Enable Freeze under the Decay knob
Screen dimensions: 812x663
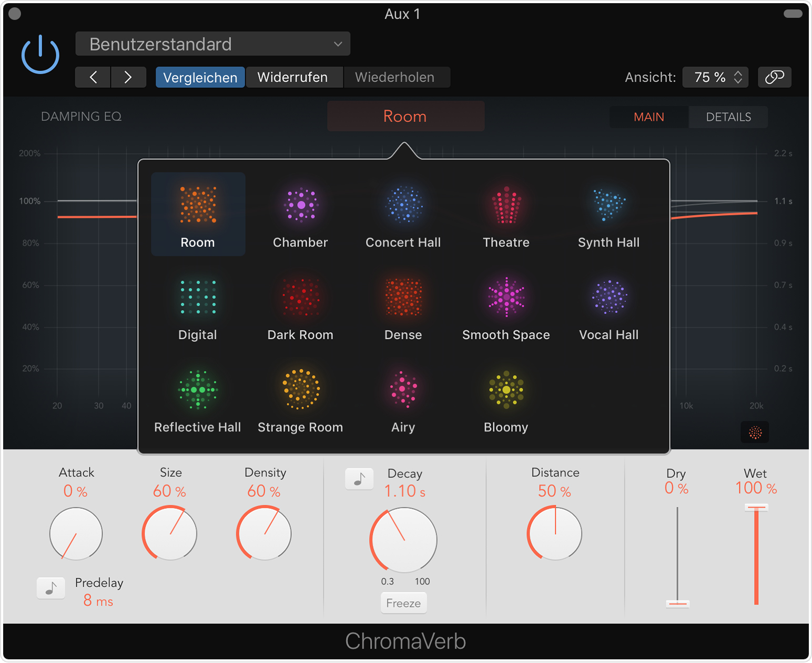coord(403,603)
